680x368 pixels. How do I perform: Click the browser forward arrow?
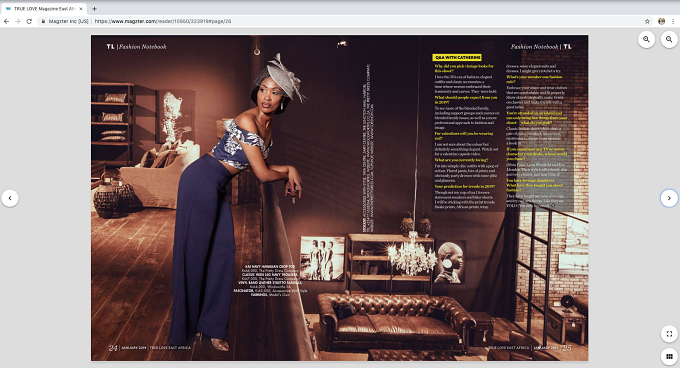pos(18,21)
